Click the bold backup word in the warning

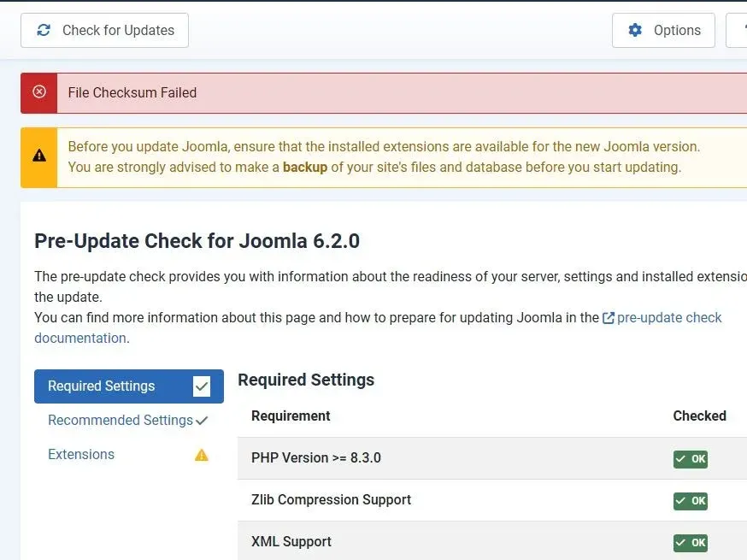click(x=305, y=168)
